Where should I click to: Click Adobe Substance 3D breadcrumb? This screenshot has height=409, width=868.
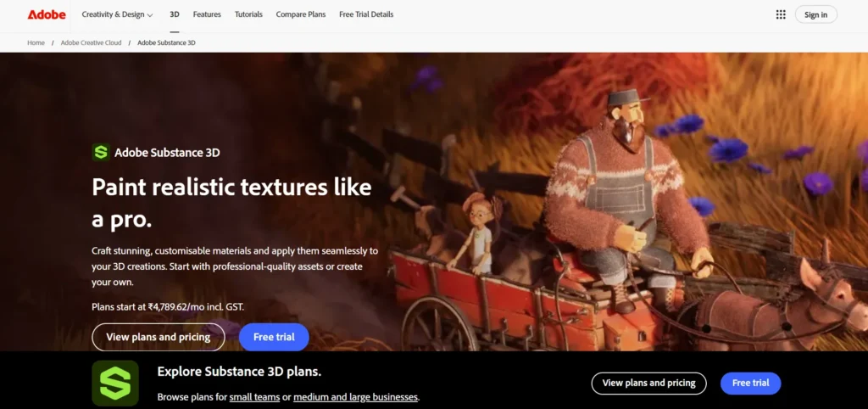167,42
